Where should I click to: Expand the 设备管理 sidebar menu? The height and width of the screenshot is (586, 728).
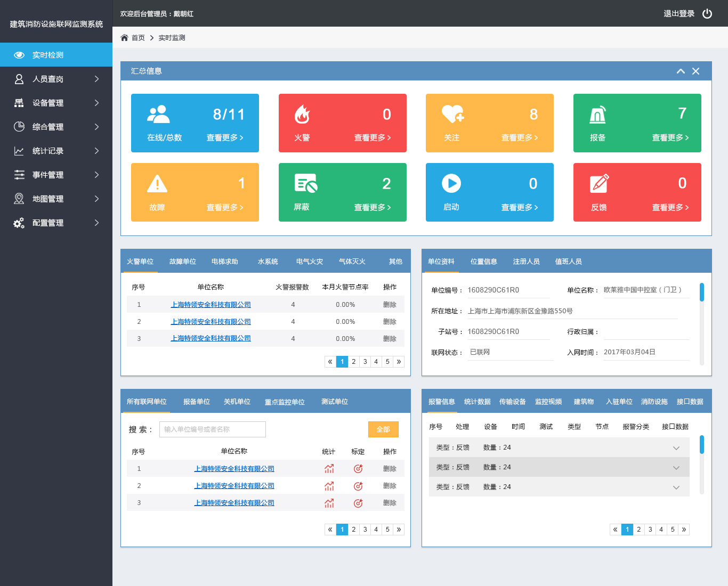click(56, 103)
